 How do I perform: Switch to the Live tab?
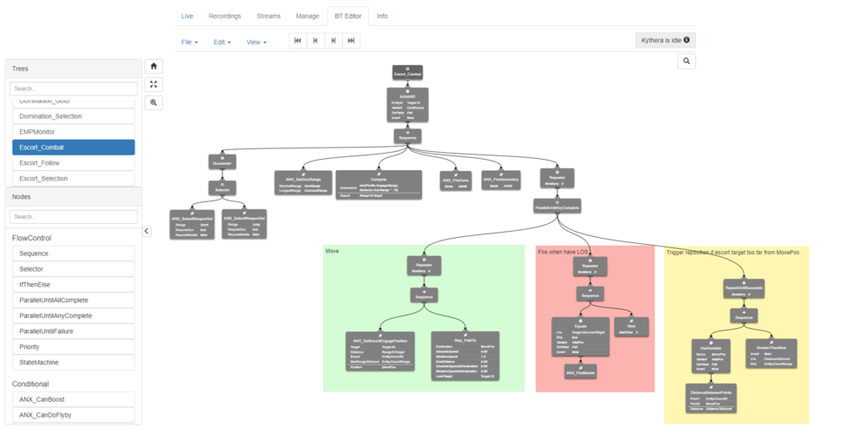pyautogui.click(x=187, y=16)
